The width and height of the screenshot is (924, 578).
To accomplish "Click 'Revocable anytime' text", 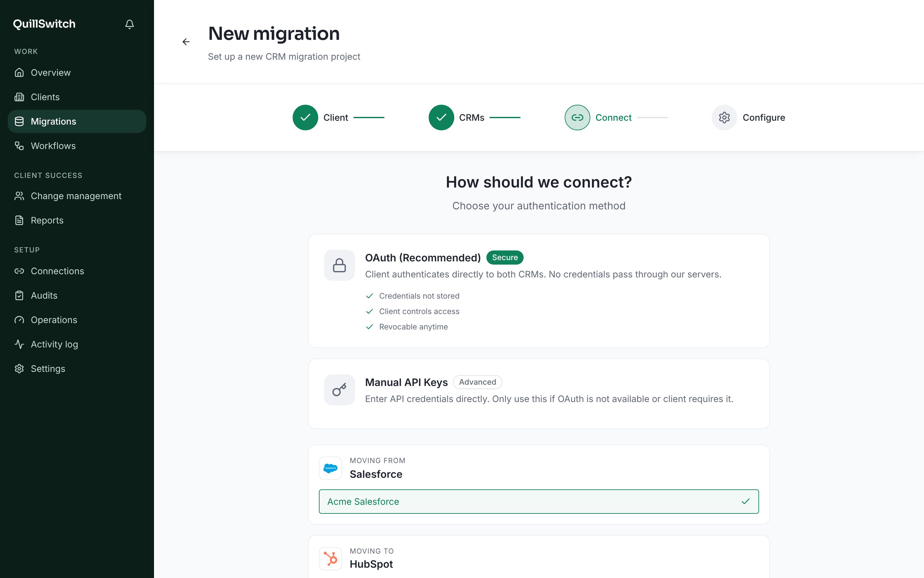I will (x=414, y=327).
